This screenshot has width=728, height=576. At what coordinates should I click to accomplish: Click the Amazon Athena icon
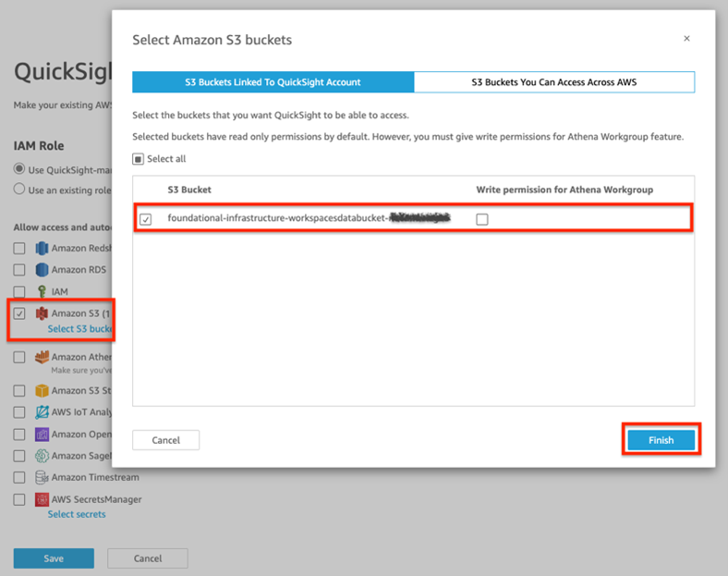(42, 357)
